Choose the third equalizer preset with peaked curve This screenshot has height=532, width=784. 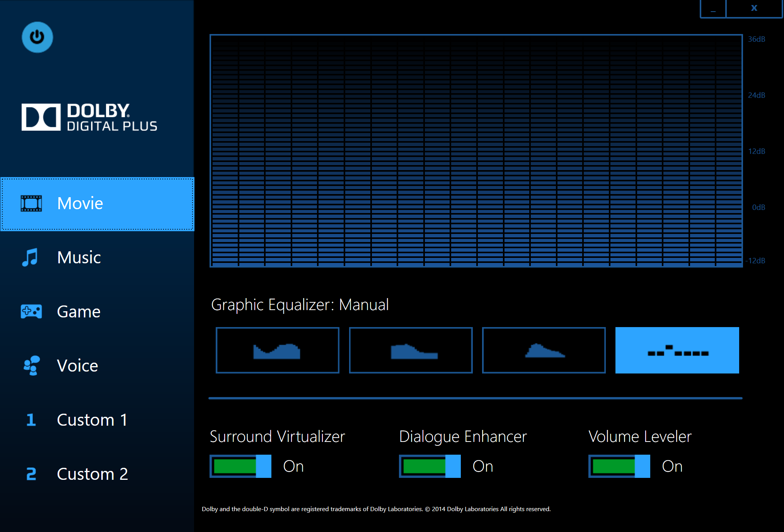pos(544,350)
